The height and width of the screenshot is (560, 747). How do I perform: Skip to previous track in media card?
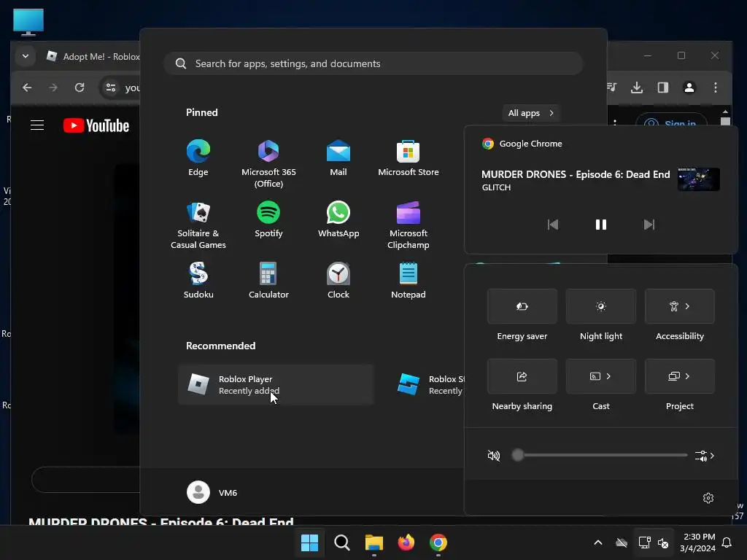[553, 225]
